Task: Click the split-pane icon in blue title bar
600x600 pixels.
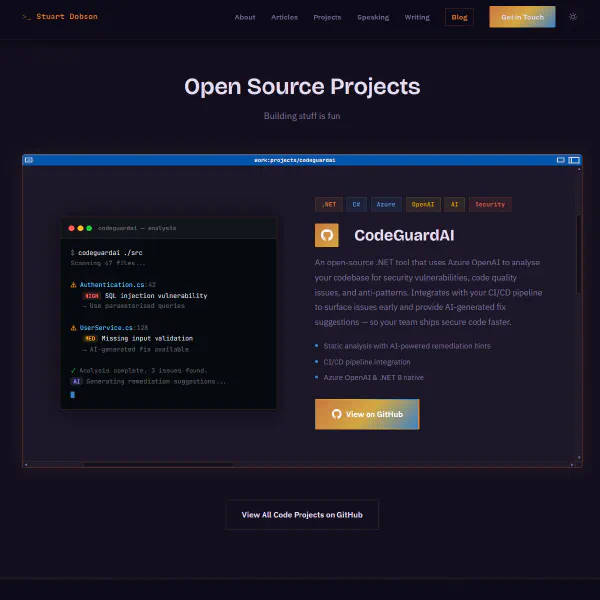Action: coord(560,160)
